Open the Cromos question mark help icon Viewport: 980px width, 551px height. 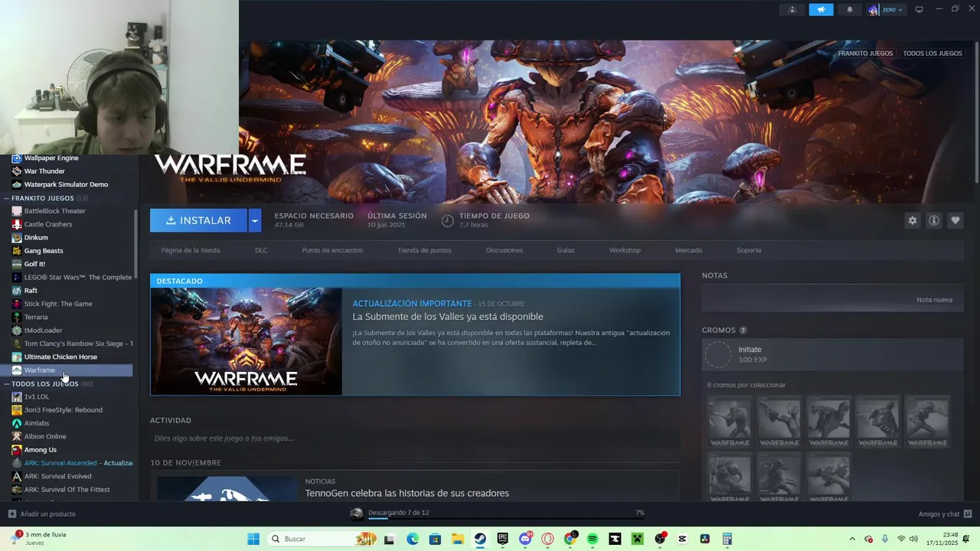tap(743, 331)
